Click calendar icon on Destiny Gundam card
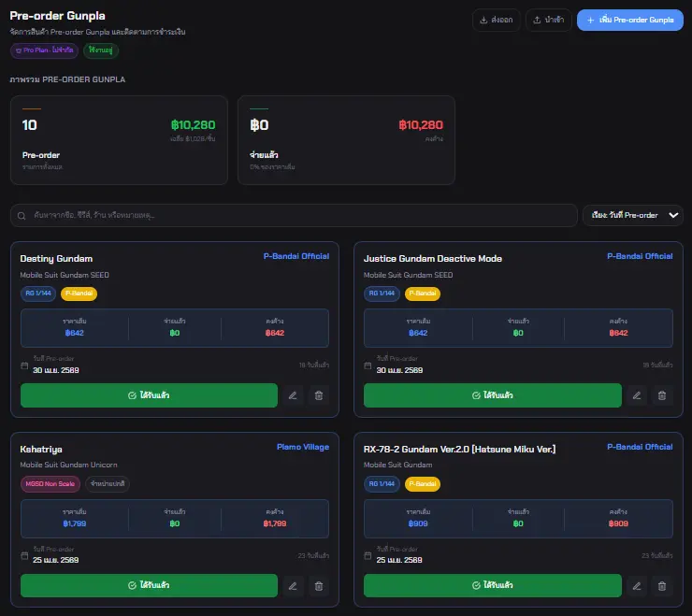The height and width of the screenshot is (616, 692). click(x=24, y=365)
